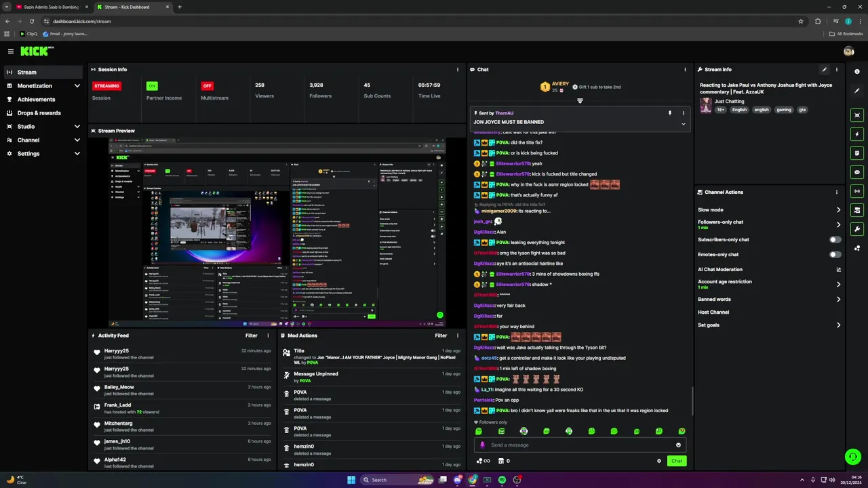The image size is (868, 488).
Task: Unpin the pinned message with pin icon
Action: click(x=669, y=113)
